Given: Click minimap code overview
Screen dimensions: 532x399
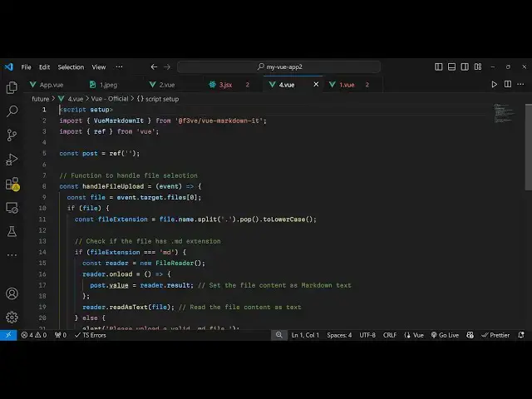Looking at the screenshot, I should (x=505, y=113).
